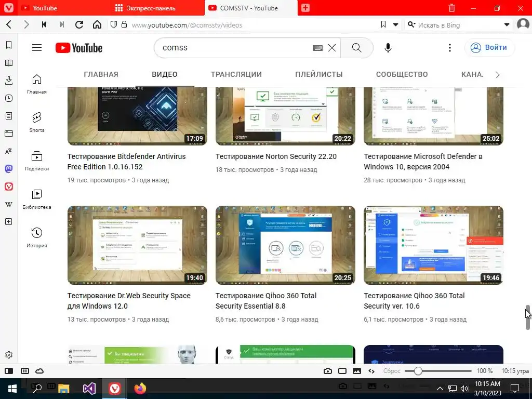
Task: Submit the YouTube search
Action: 357,47
